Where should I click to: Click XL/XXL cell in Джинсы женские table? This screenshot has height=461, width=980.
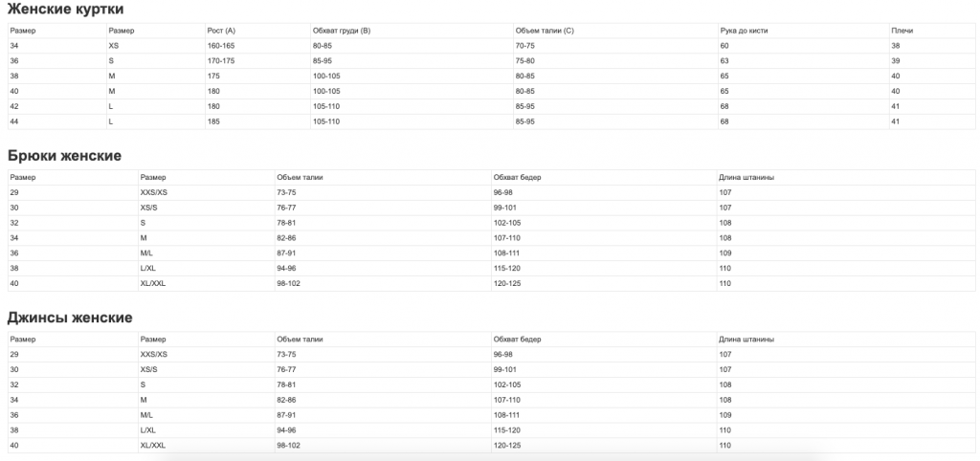click(x=153, y=446)
